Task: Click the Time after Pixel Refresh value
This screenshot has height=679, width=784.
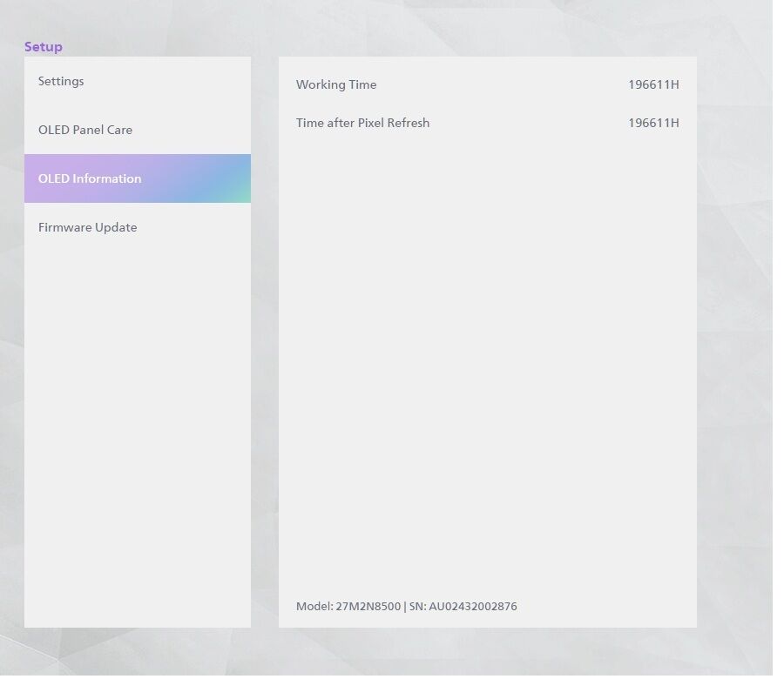Action: [653, 124]
